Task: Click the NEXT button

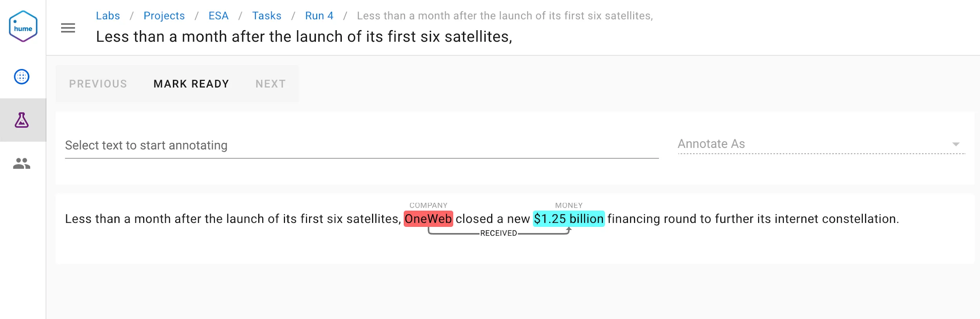Action: point(270,84)
